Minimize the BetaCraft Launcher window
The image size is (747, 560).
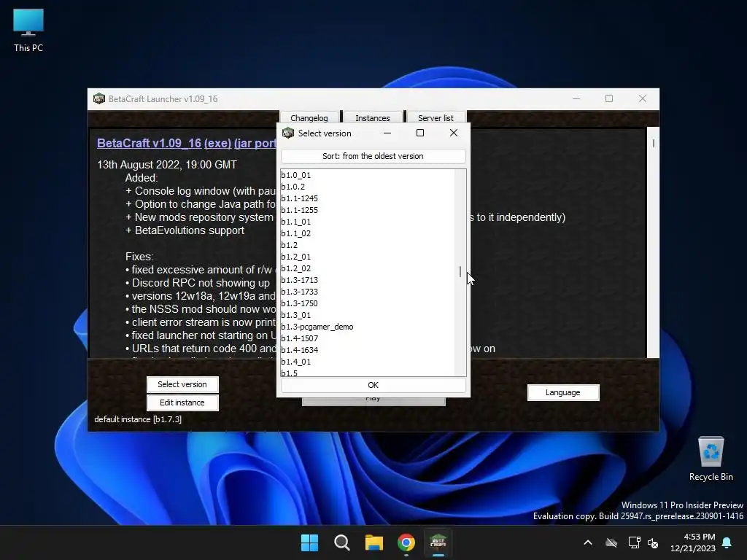click(576, 98)
